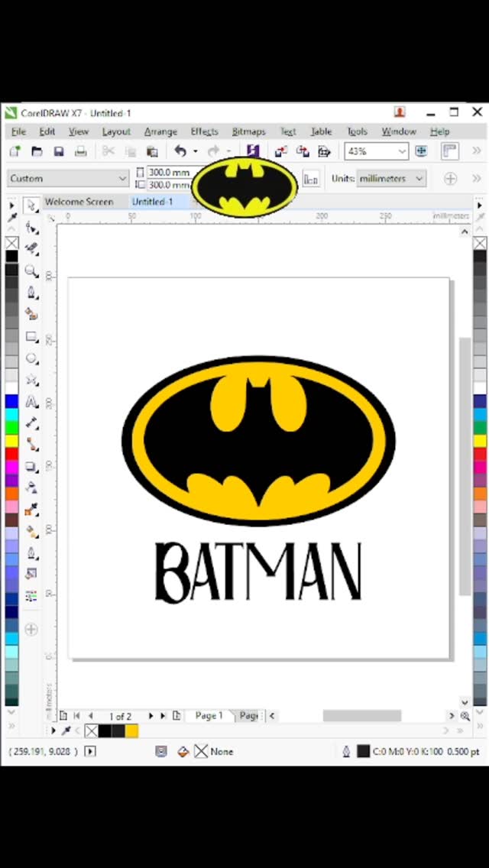Click the horizontal scrollbar thumb
The width and height of the screenshot is (489, 868).
[361, 716]
